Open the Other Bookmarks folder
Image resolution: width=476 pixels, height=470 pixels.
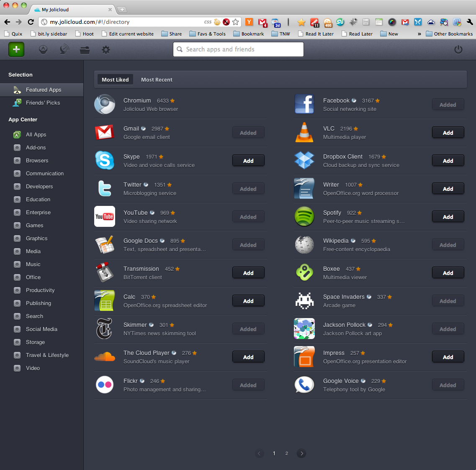click(x=449, y=33)
